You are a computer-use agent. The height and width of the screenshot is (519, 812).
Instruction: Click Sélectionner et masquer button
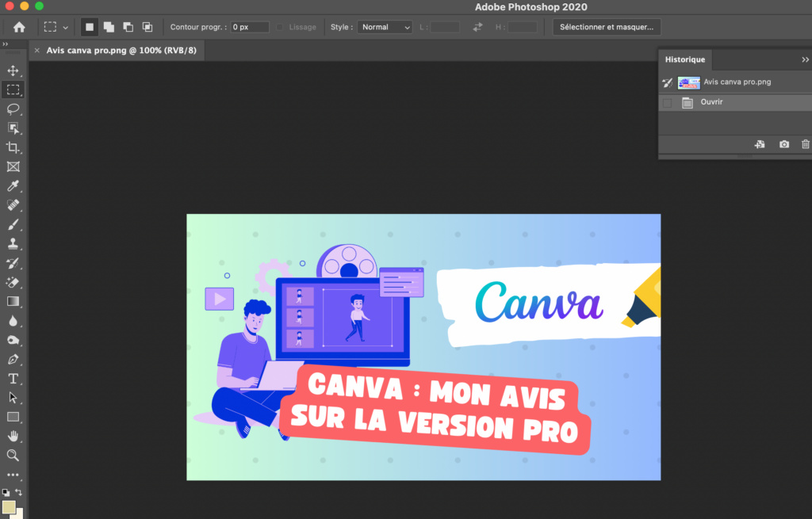point(607,27)
